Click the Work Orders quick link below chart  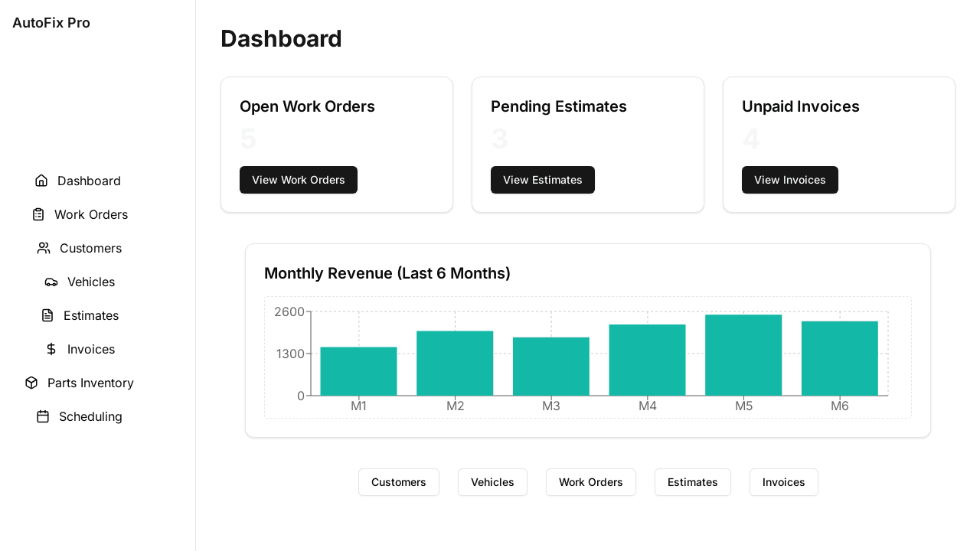[591, 482]
